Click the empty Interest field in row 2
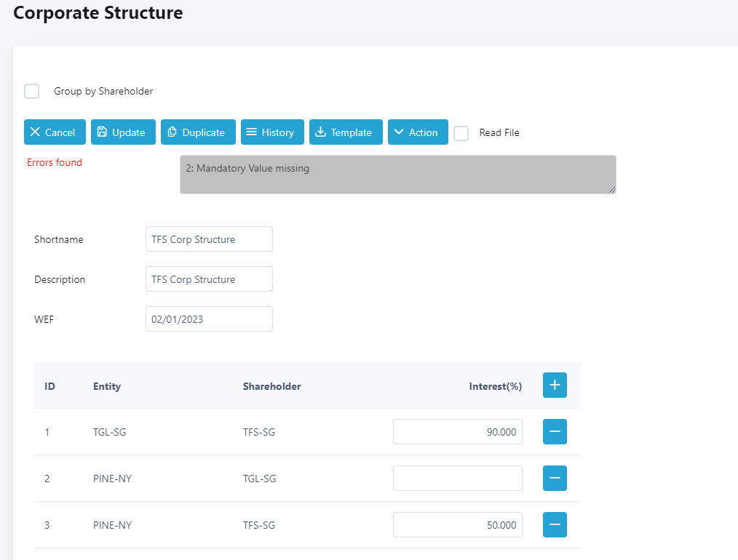Viewport: 738px width, 560px height. click(x=457, y=479)
